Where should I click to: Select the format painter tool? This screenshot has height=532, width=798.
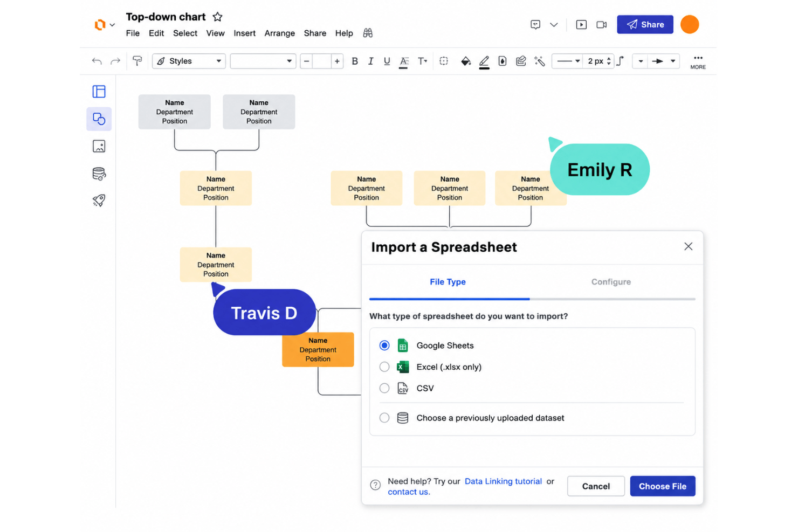tap(137, 61)
